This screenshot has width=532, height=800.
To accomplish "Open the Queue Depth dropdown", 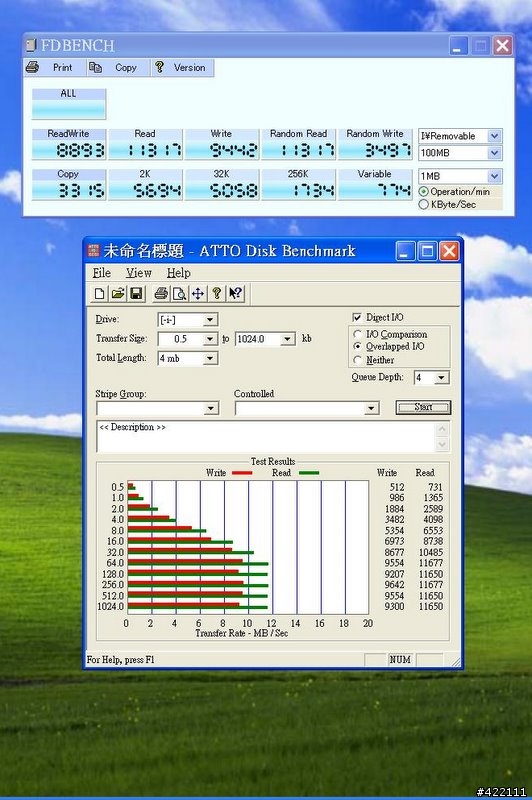I will pyautogui.click(x=441, y=378).
